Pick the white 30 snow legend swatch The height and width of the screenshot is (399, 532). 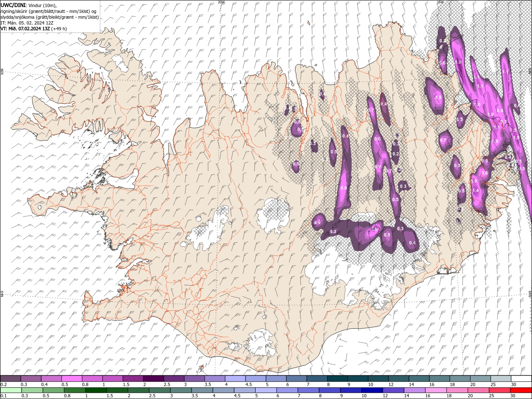coord(521,379)
